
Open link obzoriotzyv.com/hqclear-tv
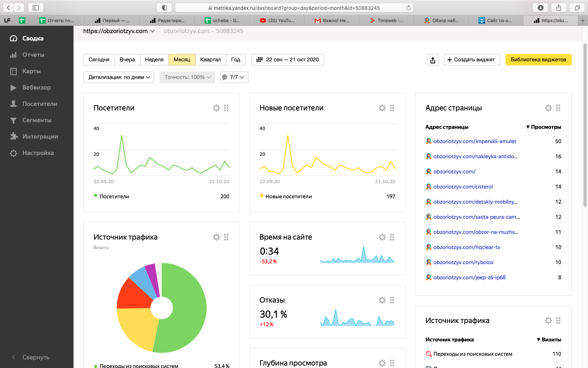tap(467, 247)
